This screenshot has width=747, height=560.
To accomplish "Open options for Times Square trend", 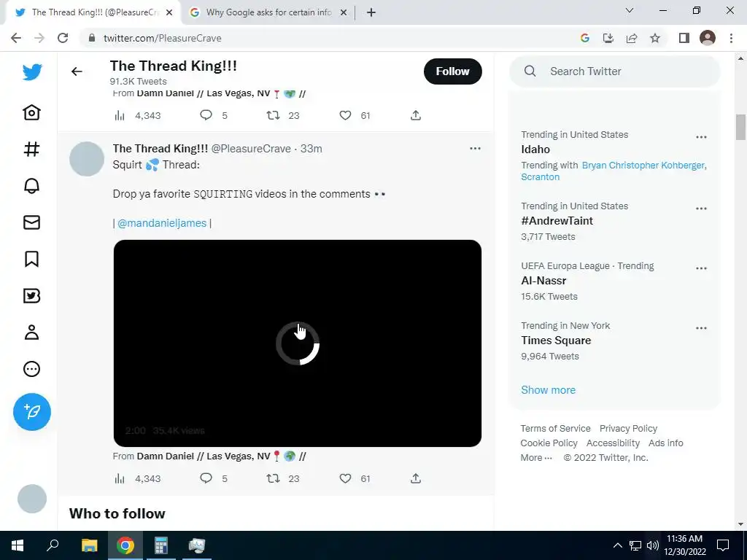I will (701, 328).
